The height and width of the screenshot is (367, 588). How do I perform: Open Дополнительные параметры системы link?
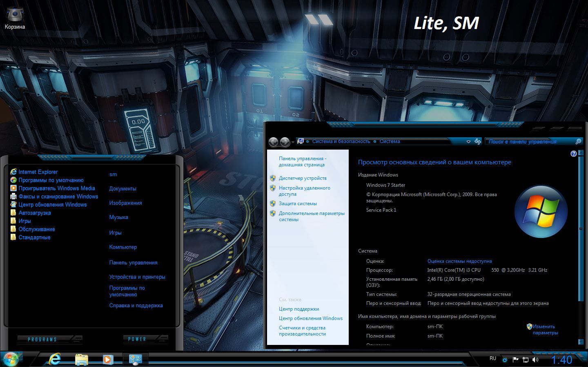(312, 216)
